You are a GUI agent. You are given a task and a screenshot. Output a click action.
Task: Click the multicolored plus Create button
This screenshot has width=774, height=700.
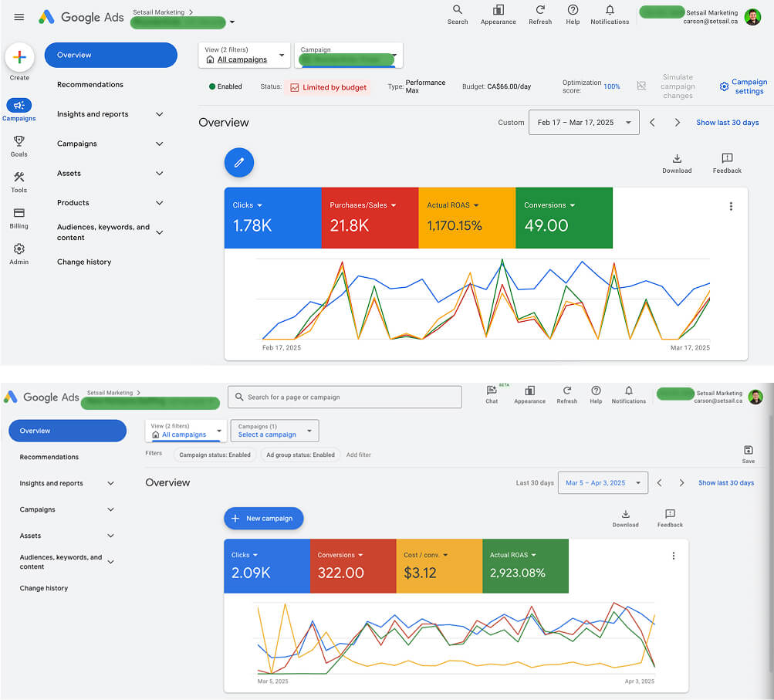pos(20,57)
